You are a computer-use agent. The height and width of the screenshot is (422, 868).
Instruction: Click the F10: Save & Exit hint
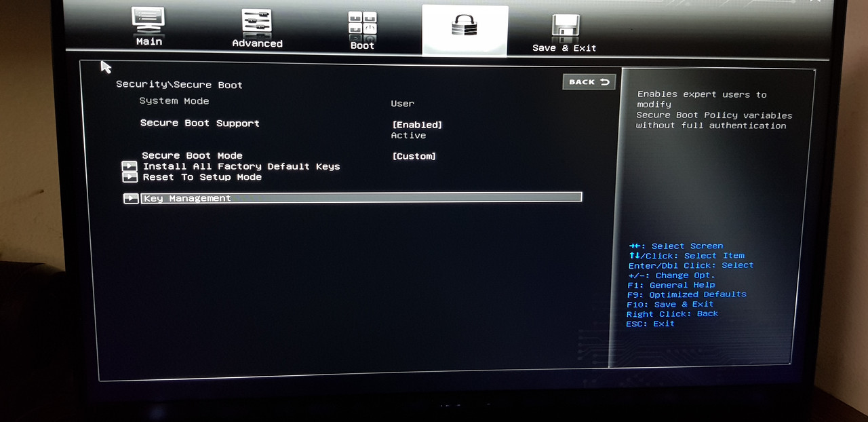(x=670, y=304)
